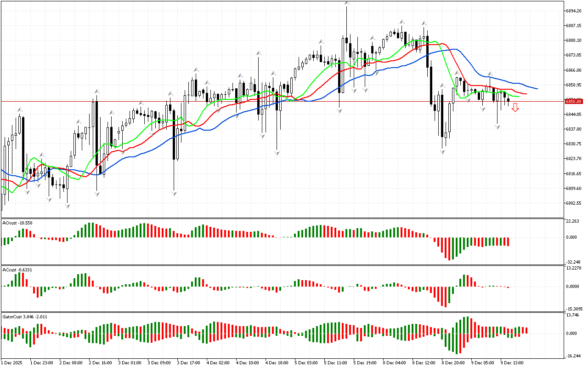Select the green Alligator lips line's right end
The image size is (588, 368).
pyautogui.click(x=519, y=97)
